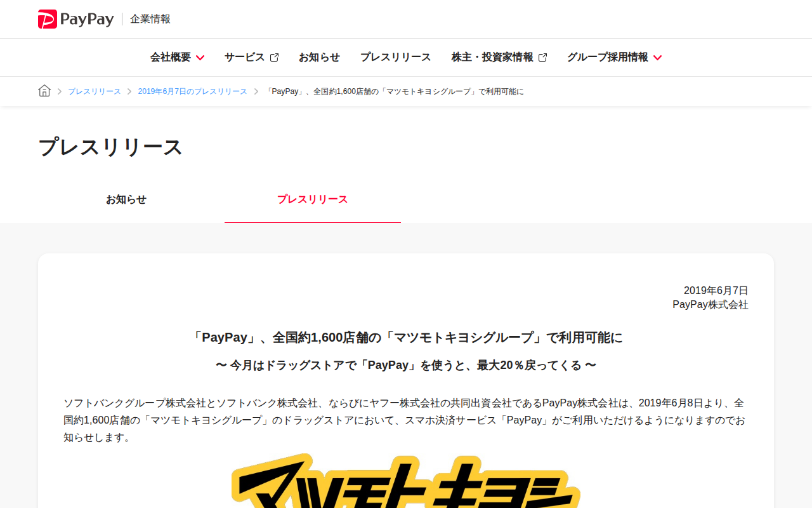This screenshot has width=812, height=508.
Task: Open 2019年6月7日のプレスリリース breadcrumb link
Action: tap(193, 91)
